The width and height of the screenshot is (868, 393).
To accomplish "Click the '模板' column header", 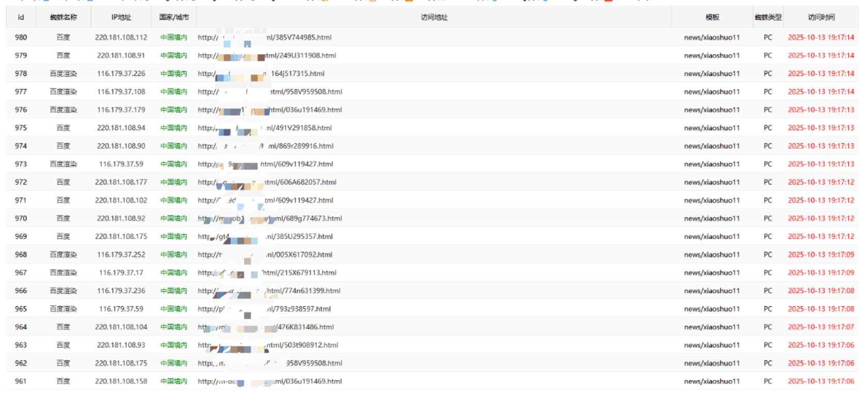I will pyautogui.click(x=712, y=18).
